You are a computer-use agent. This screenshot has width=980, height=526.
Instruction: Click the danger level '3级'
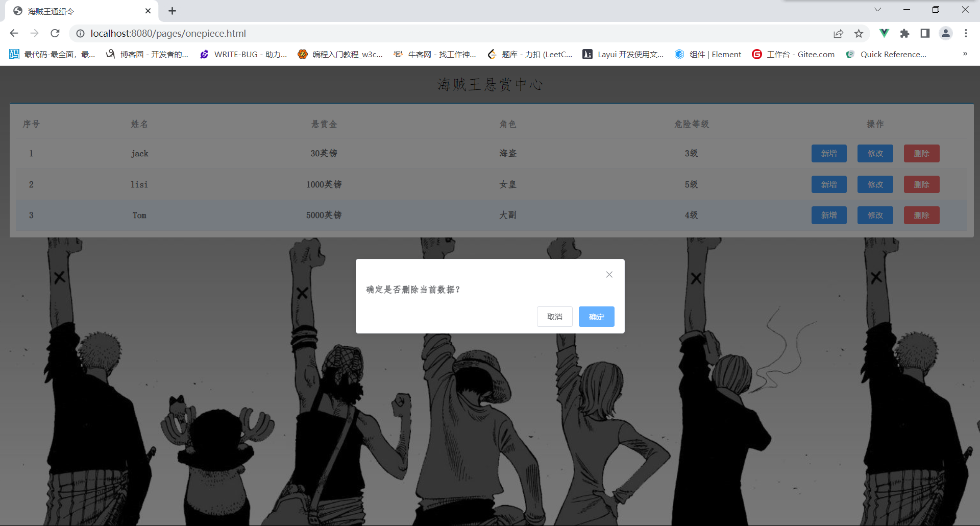tap(692, 153)
